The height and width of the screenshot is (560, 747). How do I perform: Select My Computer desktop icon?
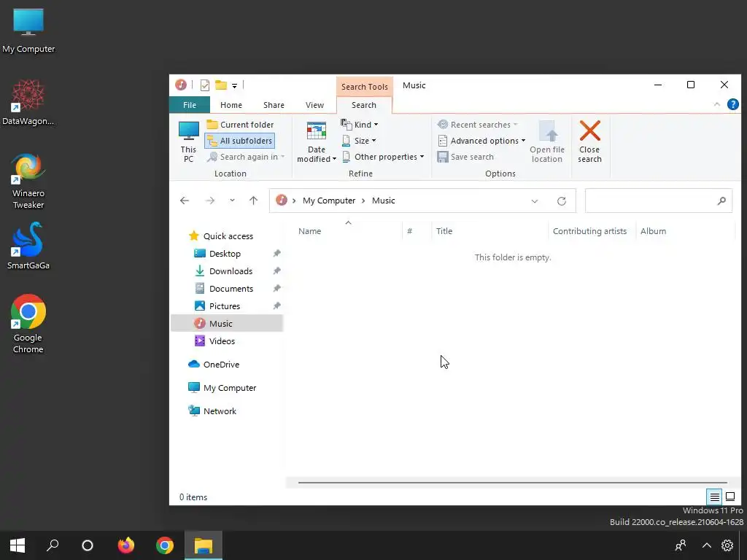point(28,31)
